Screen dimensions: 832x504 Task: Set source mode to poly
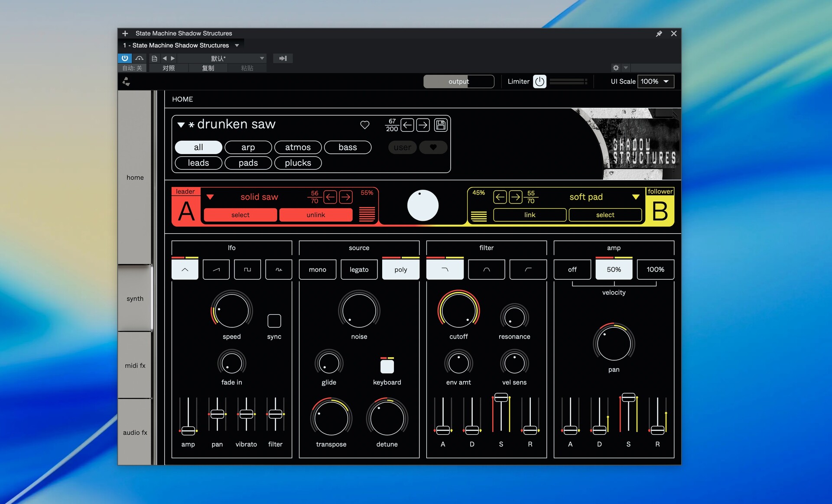pyautogui.click(x=401, y=269)
